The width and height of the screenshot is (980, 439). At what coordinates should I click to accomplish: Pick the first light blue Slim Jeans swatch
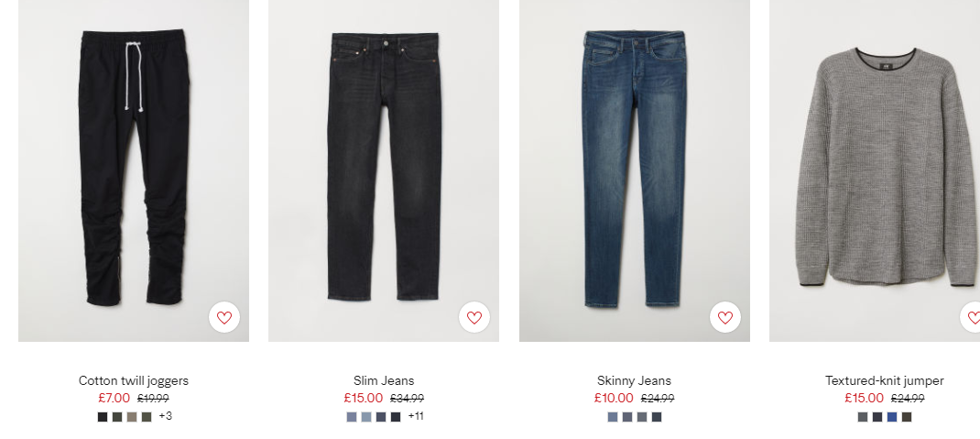point(352,417)
